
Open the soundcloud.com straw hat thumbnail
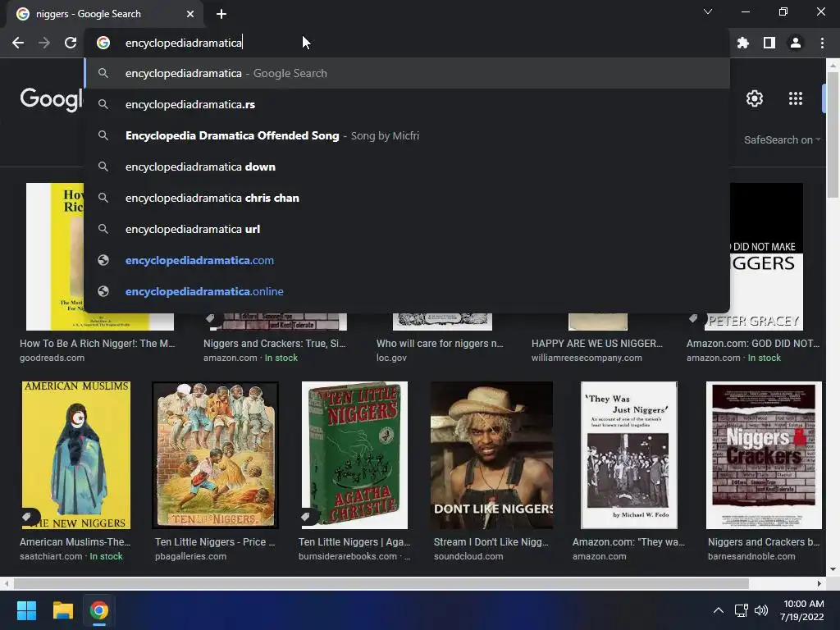pos(492,454)
